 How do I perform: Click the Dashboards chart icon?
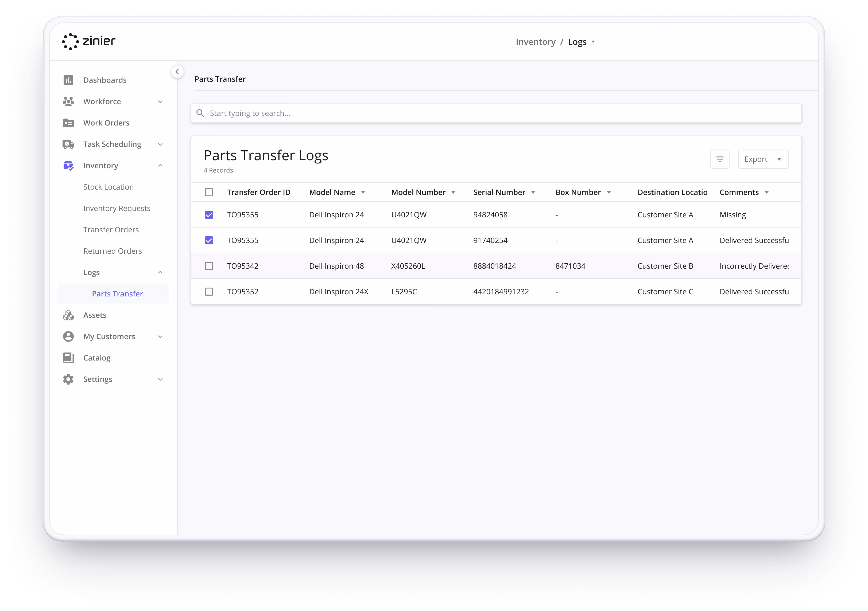[68, 80]
